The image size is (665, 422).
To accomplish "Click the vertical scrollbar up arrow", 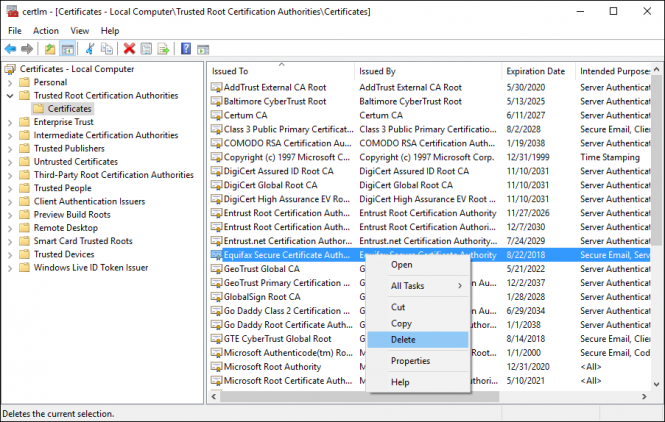I will [657, 69].
